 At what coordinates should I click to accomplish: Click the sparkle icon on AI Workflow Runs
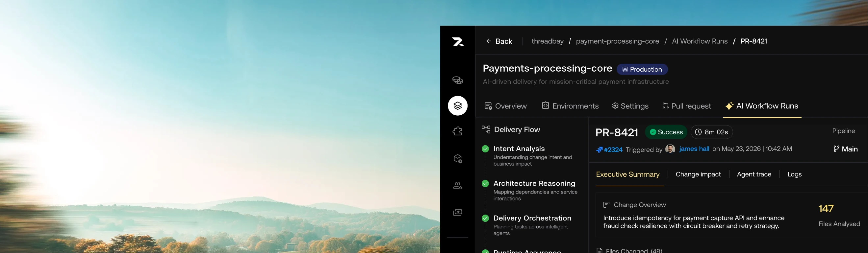pyautogui.click(x=729, y=106)
